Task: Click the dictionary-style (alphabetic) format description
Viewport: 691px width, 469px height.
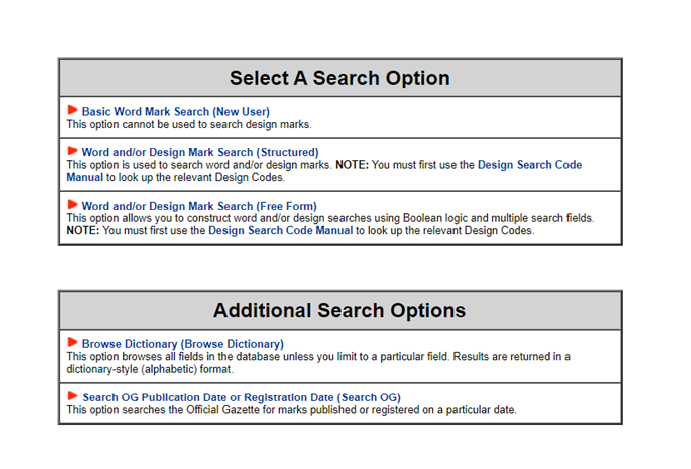Action: pyautogui.click(x=150, y=369)
